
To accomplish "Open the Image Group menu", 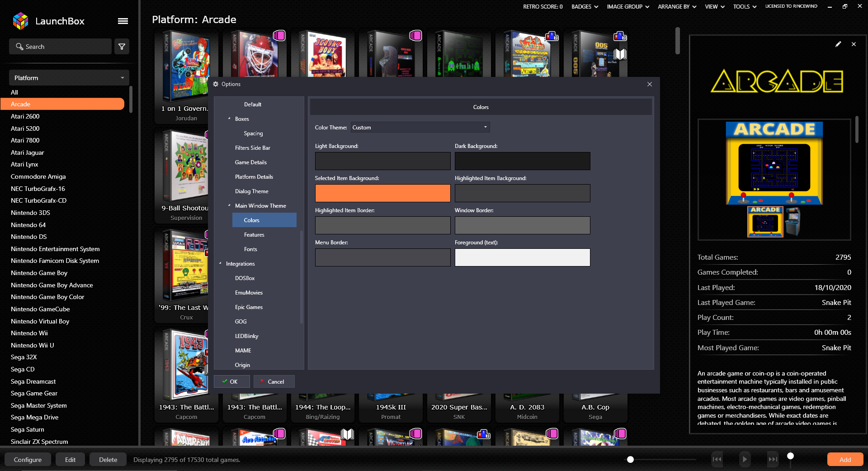I will [x=628, y=6].
